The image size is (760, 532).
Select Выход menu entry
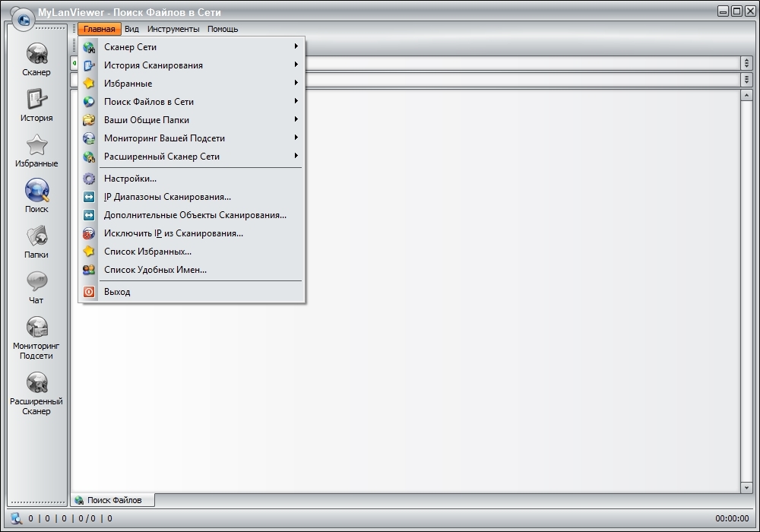[192, 292]
